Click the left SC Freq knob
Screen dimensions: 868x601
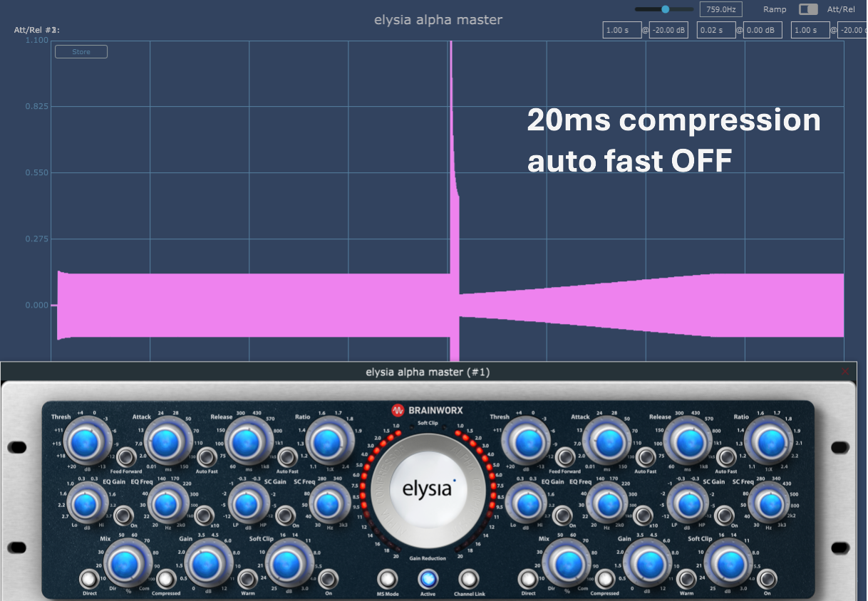(327, 503)
